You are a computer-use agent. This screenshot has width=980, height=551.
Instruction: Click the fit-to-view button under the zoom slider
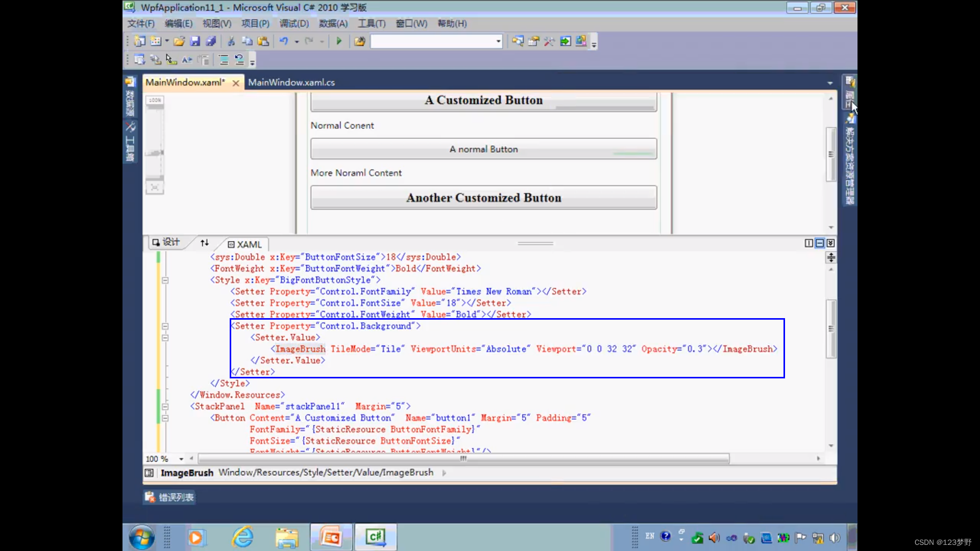point(155,188)
